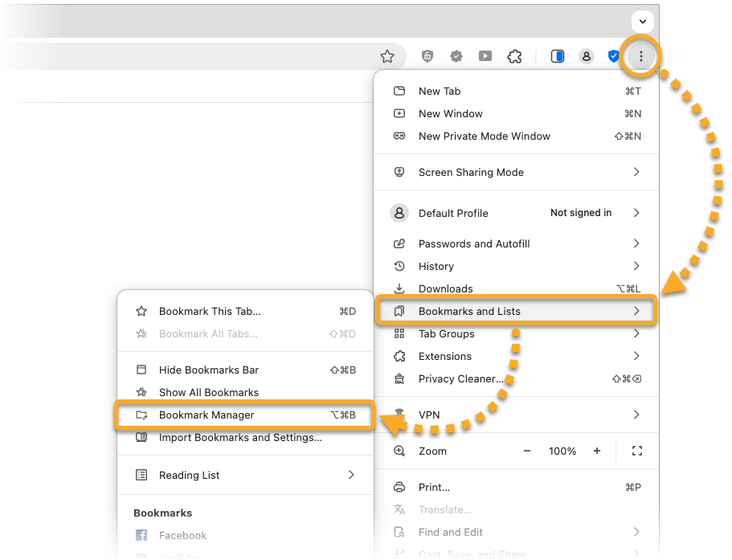This screenshot has height=560, width=732.
Task: Decrease zoom with the minus button
Action: pos(527,452)
